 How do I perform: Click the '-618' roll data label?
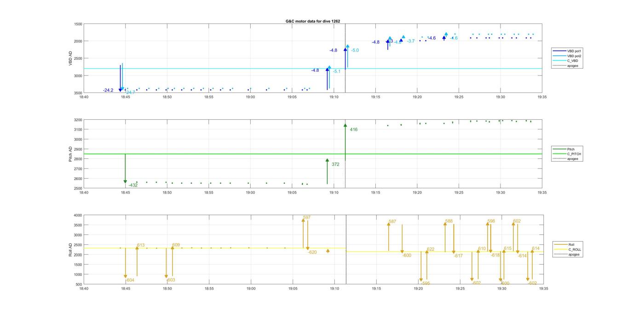pos(495,255)
